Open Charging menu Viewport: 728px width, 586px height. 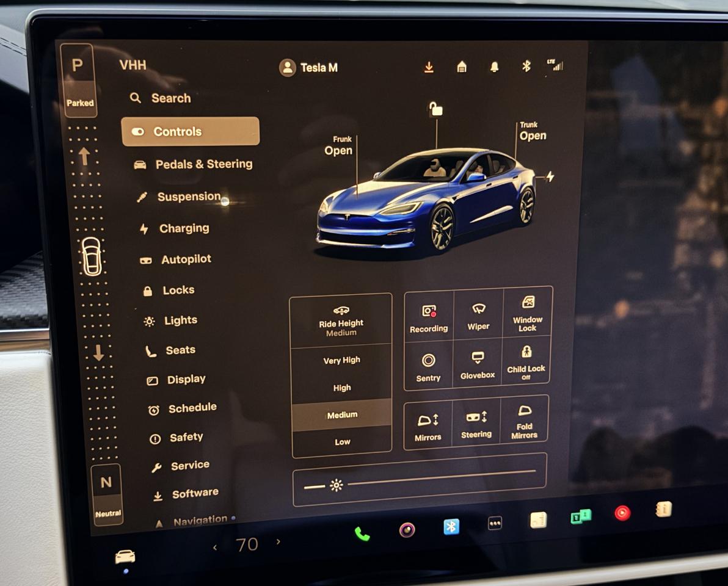click(175, 228)
